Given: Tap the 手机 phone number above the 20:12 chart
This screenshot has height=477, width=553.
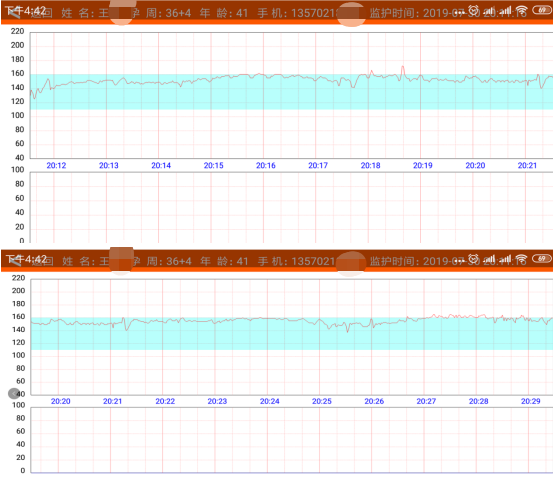Looking at the screenshot, I should click(x=297, y=13).
